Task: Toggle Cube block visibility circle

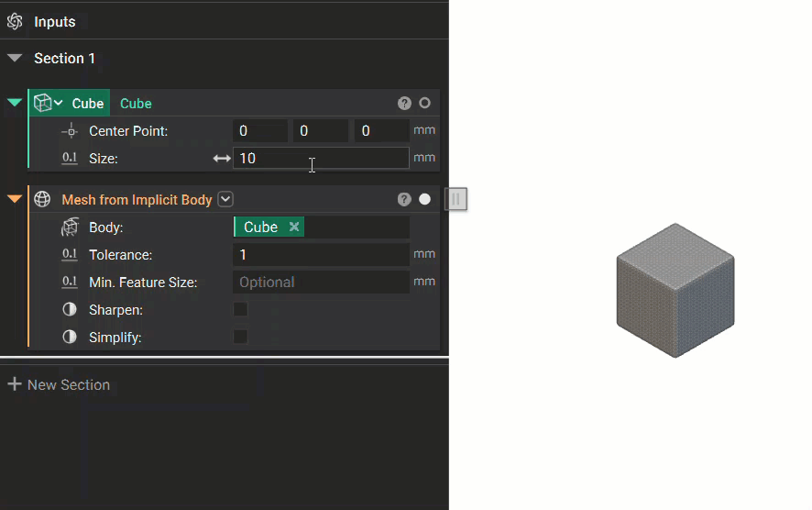Action: tap(424, 103)
